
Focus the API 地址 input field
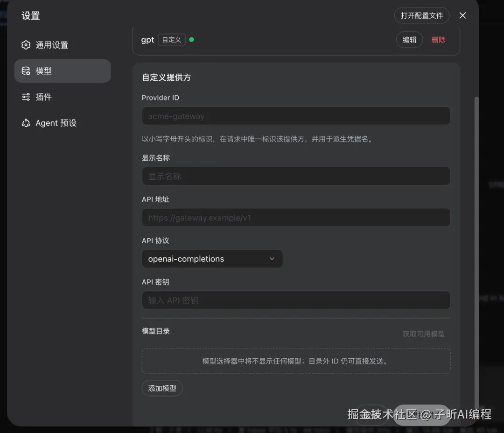pos(296,218)
